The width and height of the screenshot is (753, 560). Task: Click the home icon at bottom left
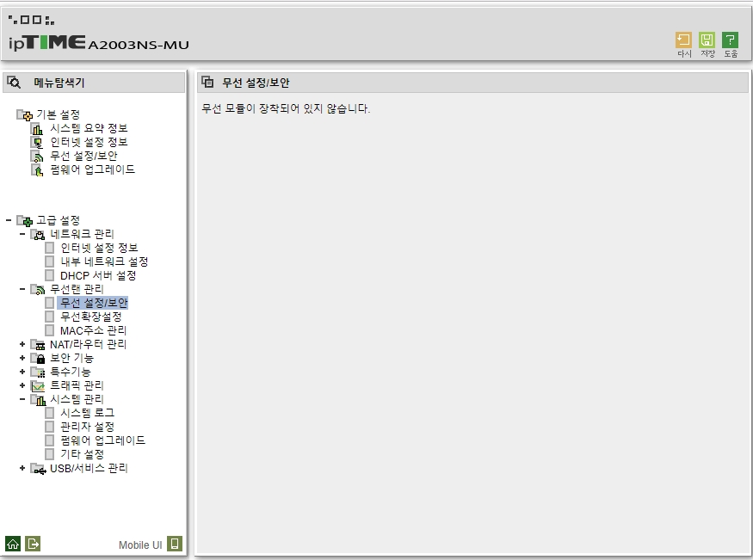13,544
